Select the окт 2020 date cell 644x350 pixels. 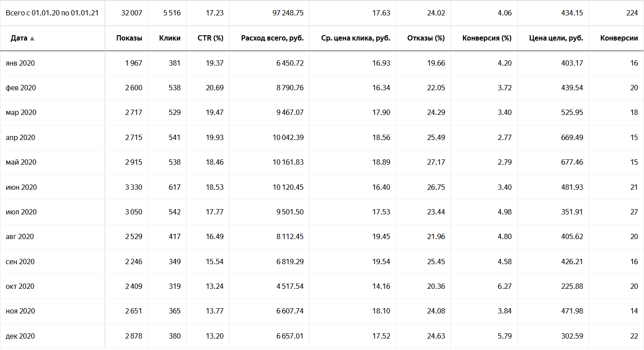click(20, 287)
